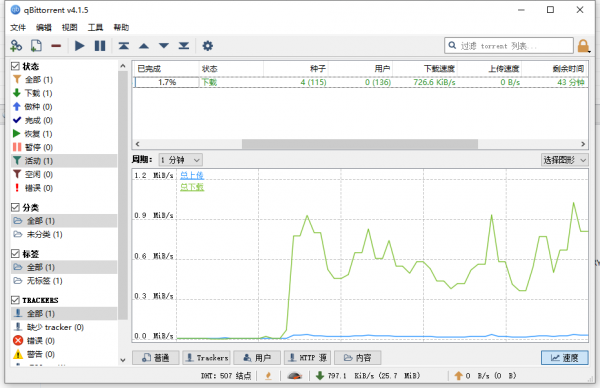Click the torrent's 1.7% progress bar
This screenshot has height=388, width=600.
166,82
